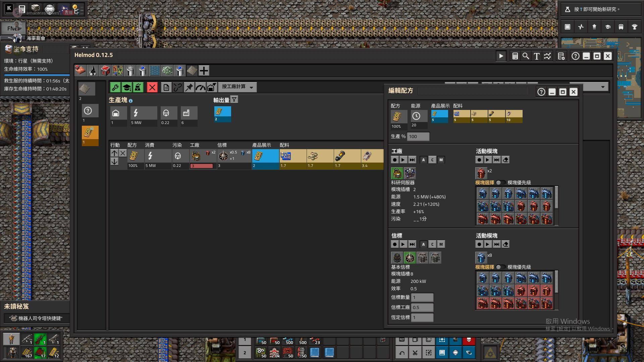644x362 pixels.
Task: Toggle beacon A option button
Action: 423,244
